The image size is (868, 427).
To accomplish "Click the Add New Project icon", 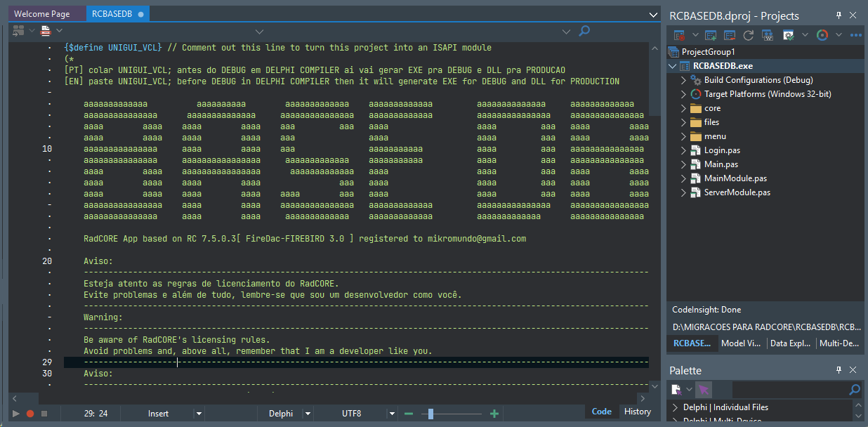I will pyautogui.click(x=711, y=35).
